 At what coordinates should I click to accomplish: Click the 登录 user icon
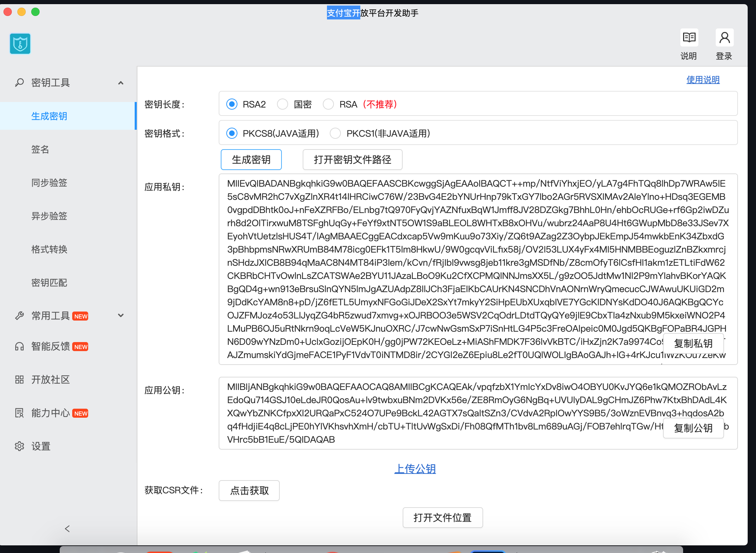pyautogui.click(x=724, y=37)
